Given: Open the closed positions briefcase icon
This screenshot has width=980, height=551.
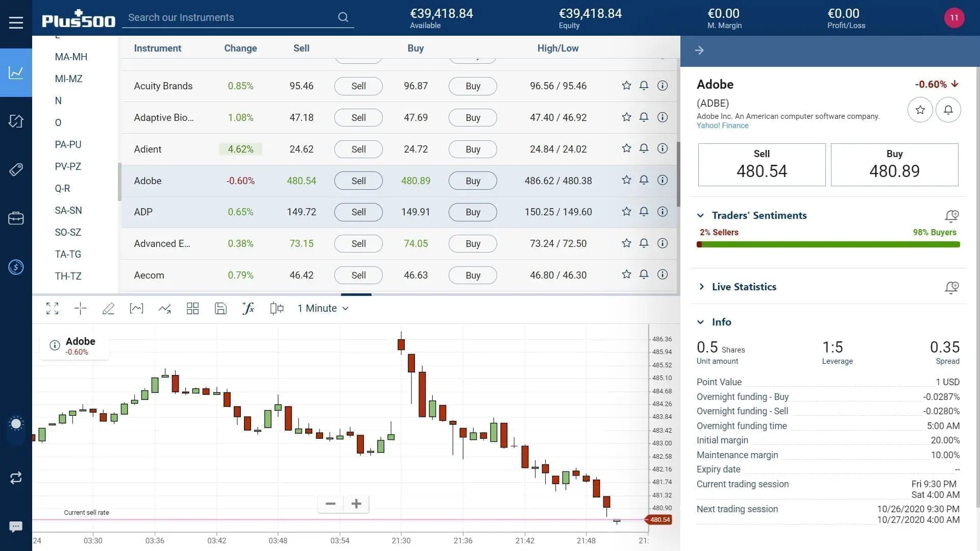Looking at the screenshot, I should pyautogui.click(x=16, y=218).
